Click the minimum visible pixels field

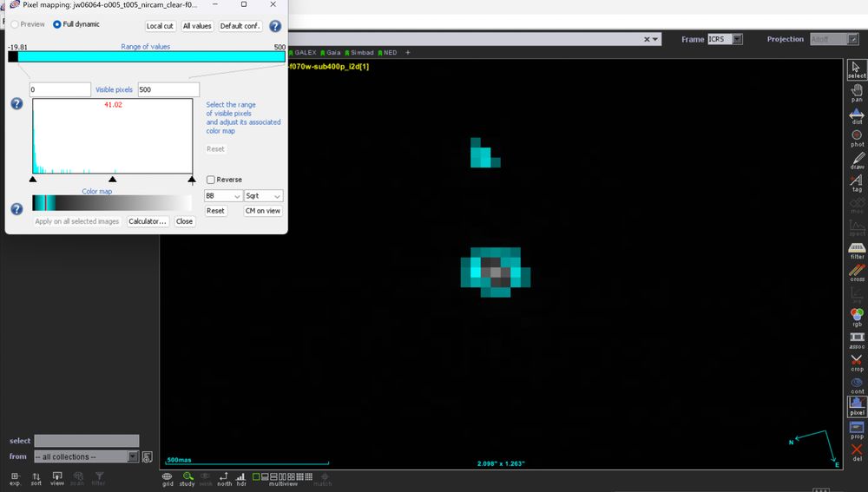point(60,89)
